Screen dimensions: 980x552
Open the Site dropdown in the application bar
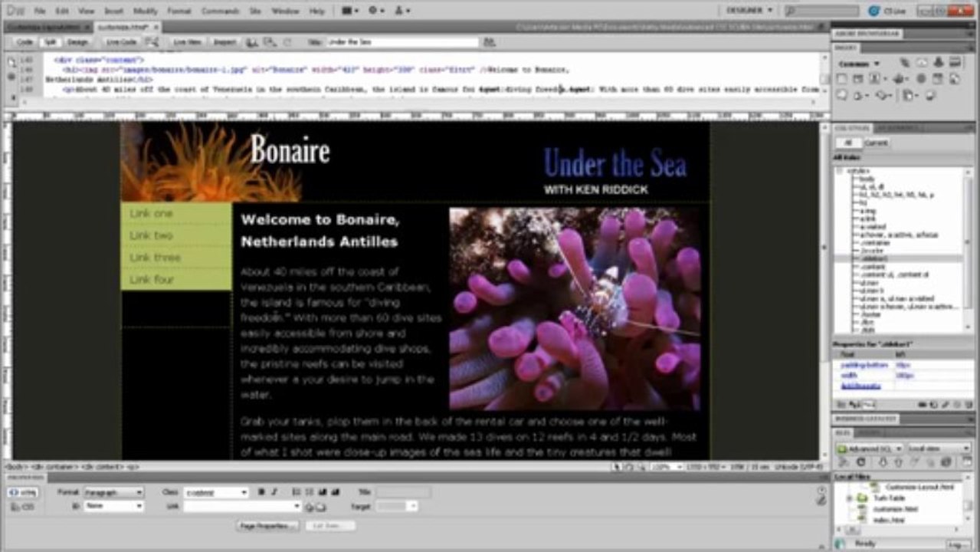click(402, 11)
